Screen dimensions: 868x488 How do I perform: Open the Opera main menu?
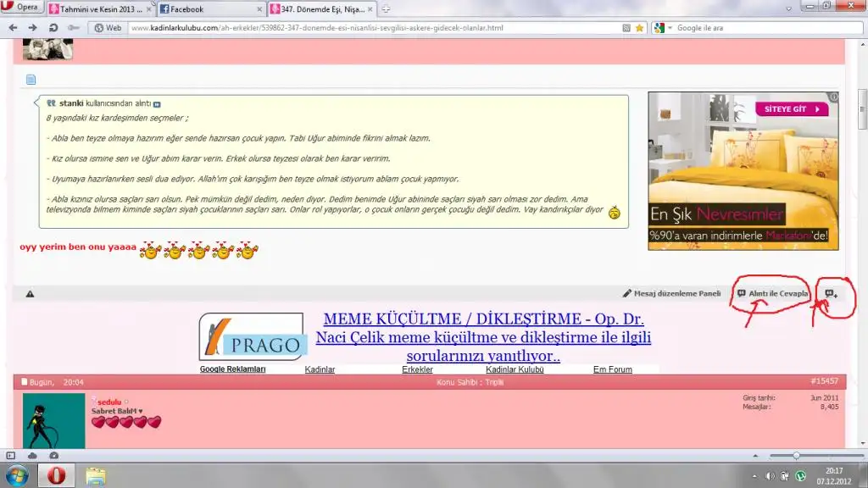pyautogui.click(x=20, y=7)
